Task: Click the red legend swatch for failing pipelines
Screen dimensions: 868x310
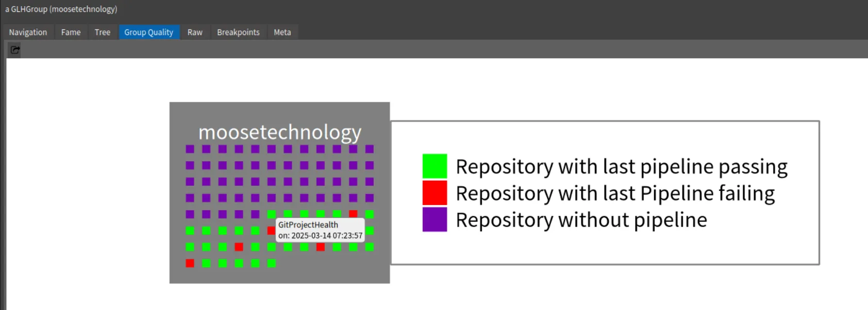Action: [x=435, y=193]
